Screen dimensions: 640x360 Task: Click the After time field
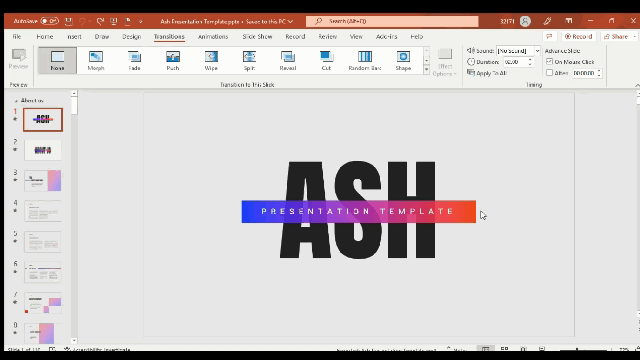coord(584,73)
